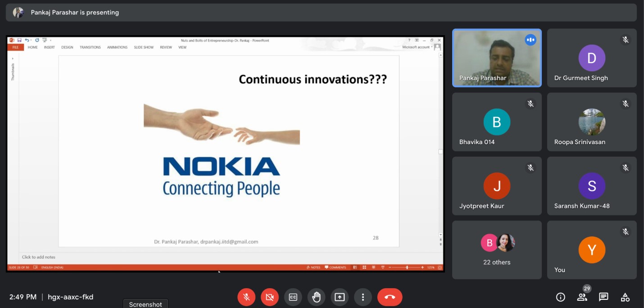Toggle the NOTES pane in the status bar
This screenshot has height=308, width=644.
pyautogui.click(x=313, y=267)
